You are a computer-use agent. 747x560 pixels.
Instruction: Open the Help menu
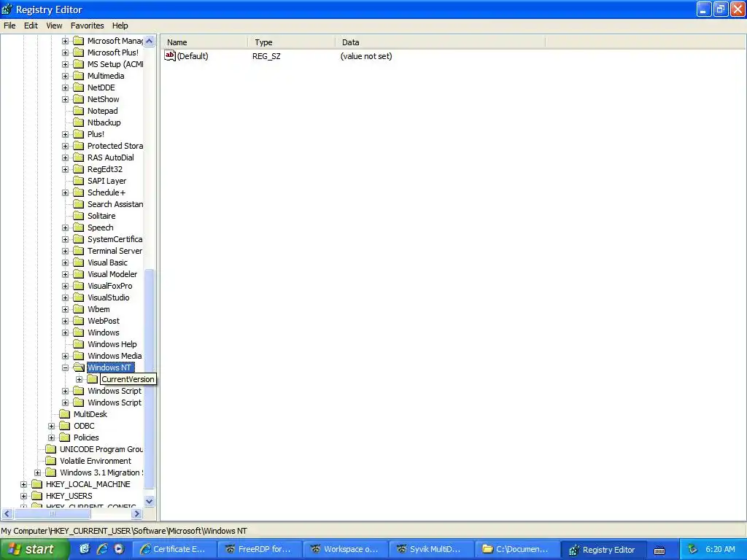tap(120, 26)
